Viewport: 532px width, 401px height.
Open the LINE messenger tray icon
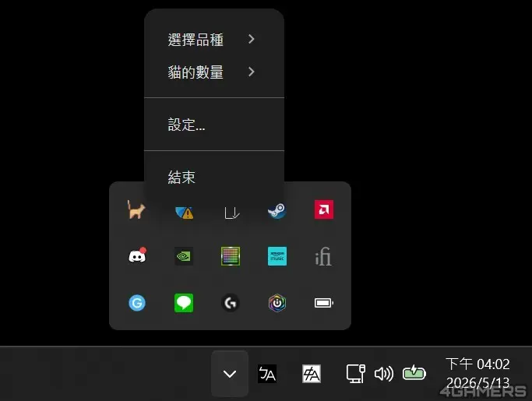184,303
